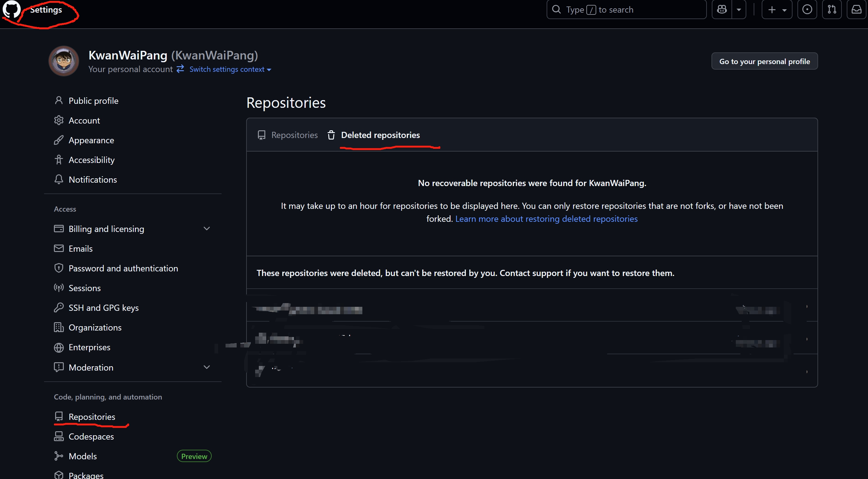Open Learn more about restoring deleted repositories
868x479 pixels.
[x=546, y=219]
